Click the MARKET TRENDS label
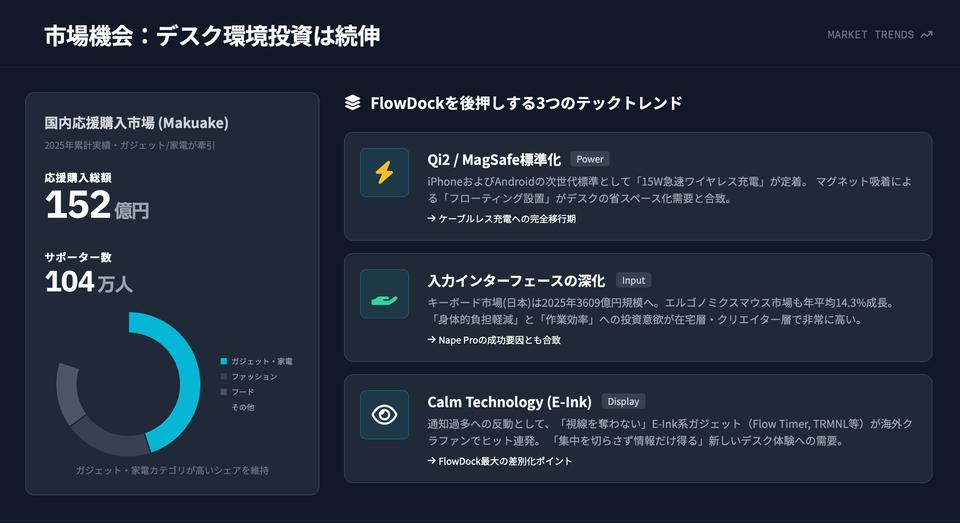Image resolution: width=960 pixels, height=523 pixels. 870,35
